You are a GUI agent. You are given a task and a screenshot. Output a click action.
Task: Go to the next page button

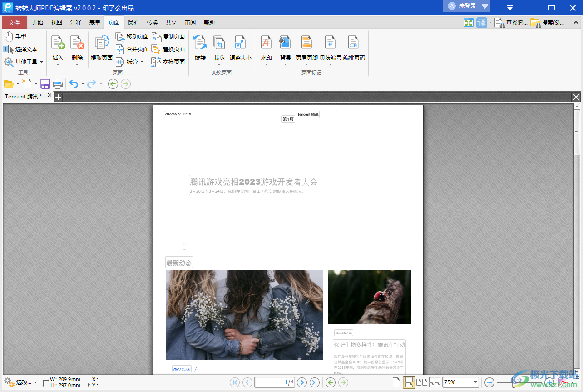coord(302,382)
